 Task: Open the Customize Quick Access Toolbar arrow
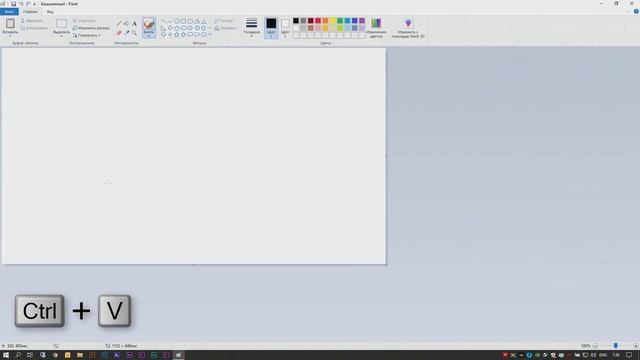[35, 4]
